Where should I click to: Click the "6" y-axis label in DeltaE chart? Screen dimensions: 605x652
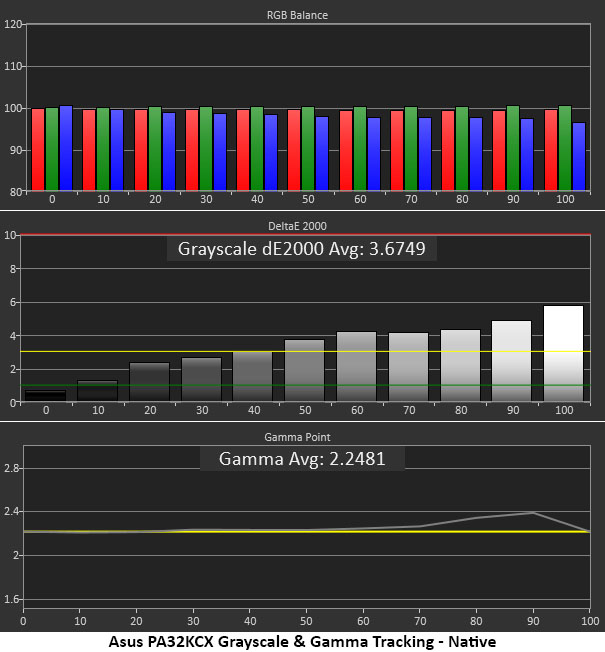pos(12,302)
